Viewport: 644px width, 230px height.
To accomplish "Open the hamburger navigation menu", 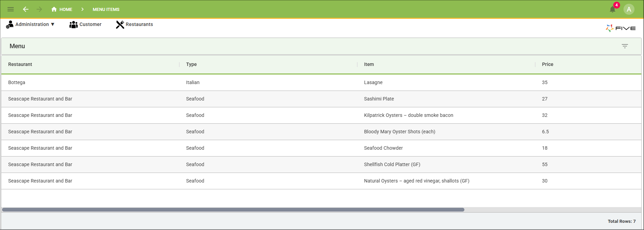I will (11, 9).
